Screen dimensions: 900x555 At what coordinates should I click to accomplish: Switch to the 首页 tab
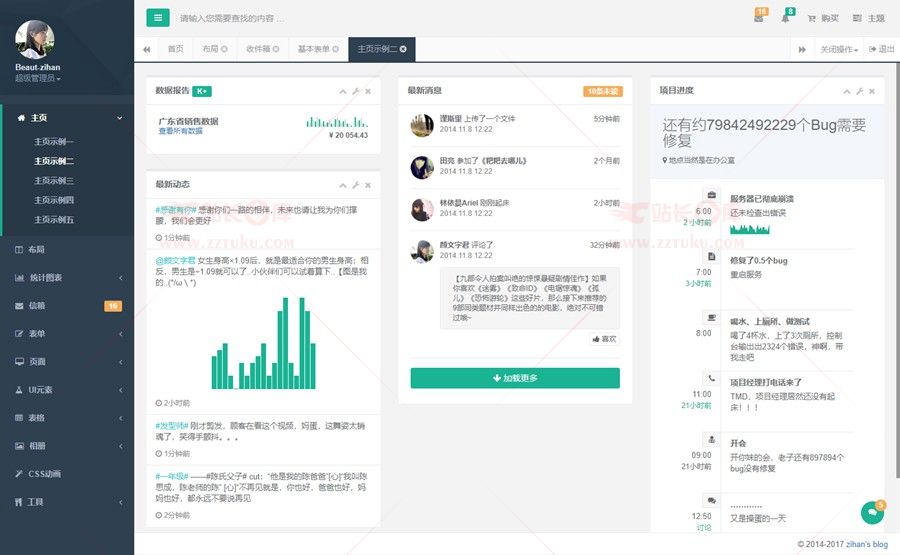175,49
